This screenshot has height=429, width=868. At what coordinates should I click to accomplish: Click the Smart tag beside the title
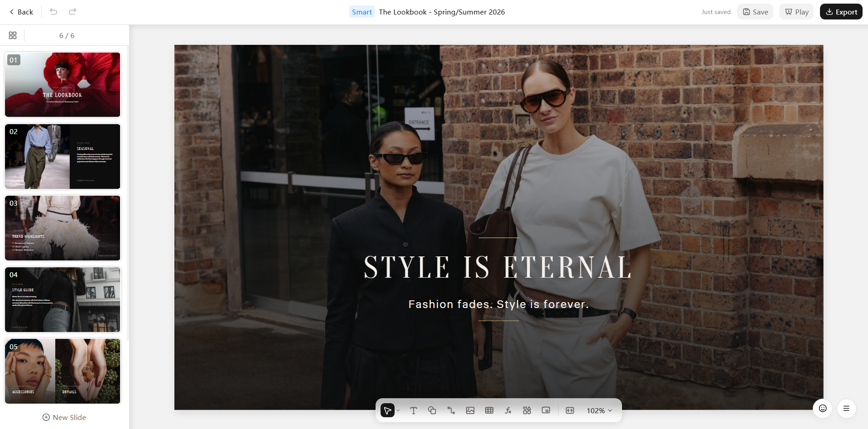click(362, 12)
